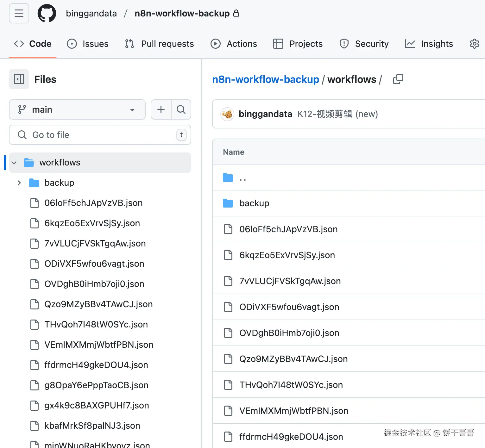Click the n8n-workflow-backup breadcrumb link
This screenshot has width=485, height=448.
click(265, 79)
